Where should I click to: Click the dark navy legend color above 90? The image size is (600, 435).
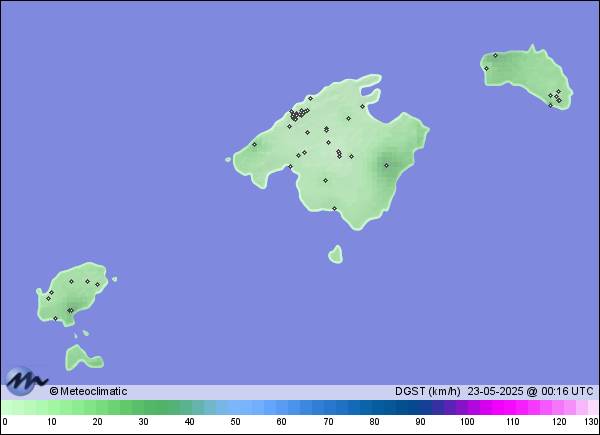[x=420, y=407]
